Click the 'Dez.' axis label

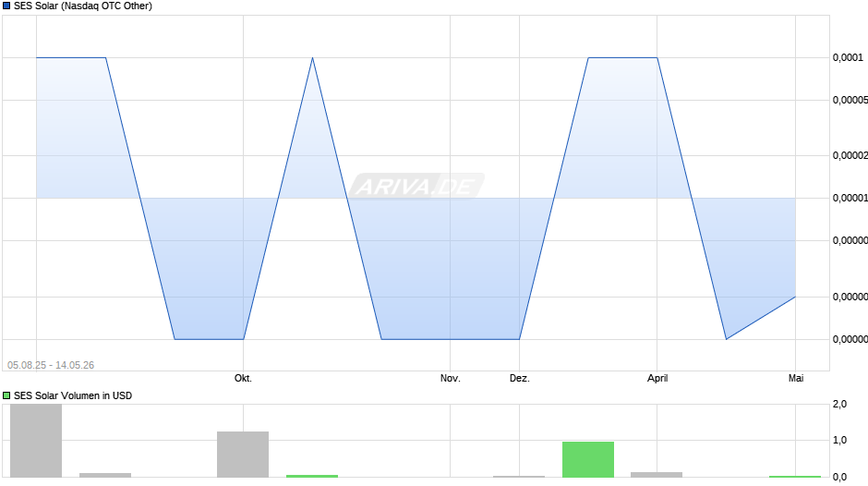519,378
